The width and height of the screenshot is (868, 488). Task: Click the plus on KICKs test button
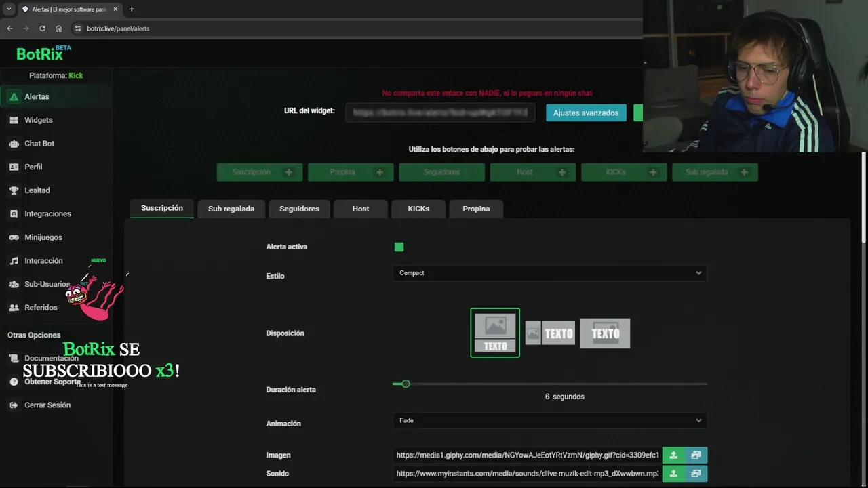click(x=653, y=172)
